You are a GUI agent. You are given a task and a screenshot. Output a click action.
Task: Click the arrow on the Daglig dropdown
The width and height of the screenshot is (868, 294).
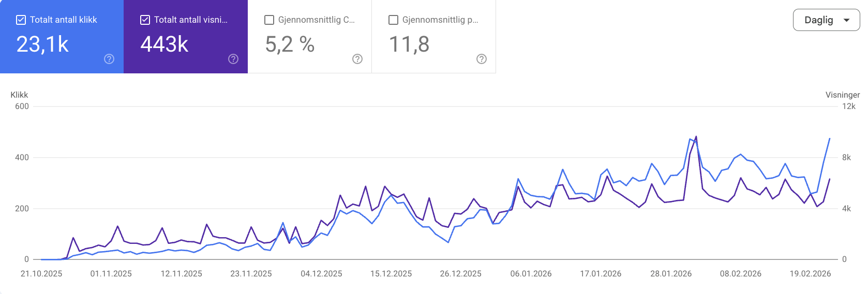(847, 20)
